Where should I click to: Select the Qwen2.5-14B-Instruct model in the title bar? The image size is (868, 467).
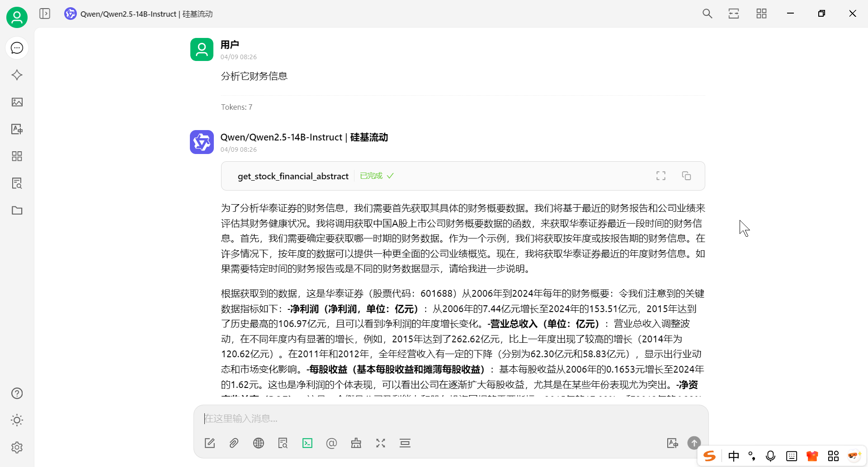(x=138, y=14)
